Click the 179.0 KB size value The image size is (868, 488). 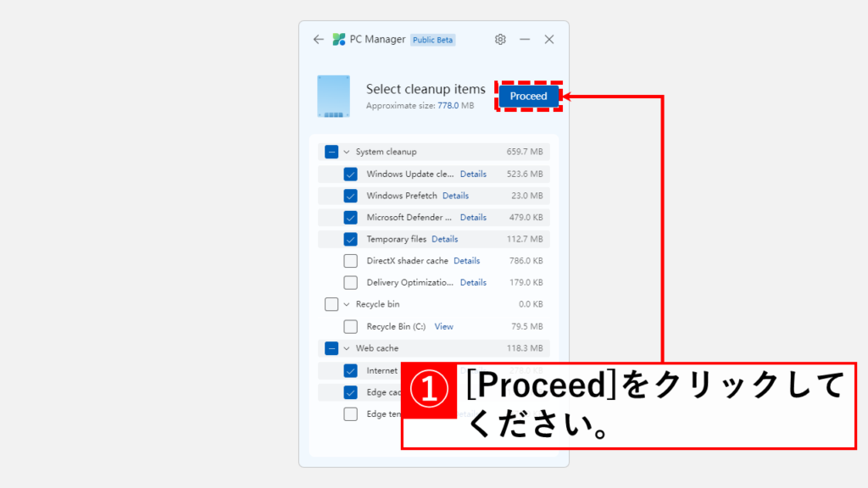[x=526, y=282]
